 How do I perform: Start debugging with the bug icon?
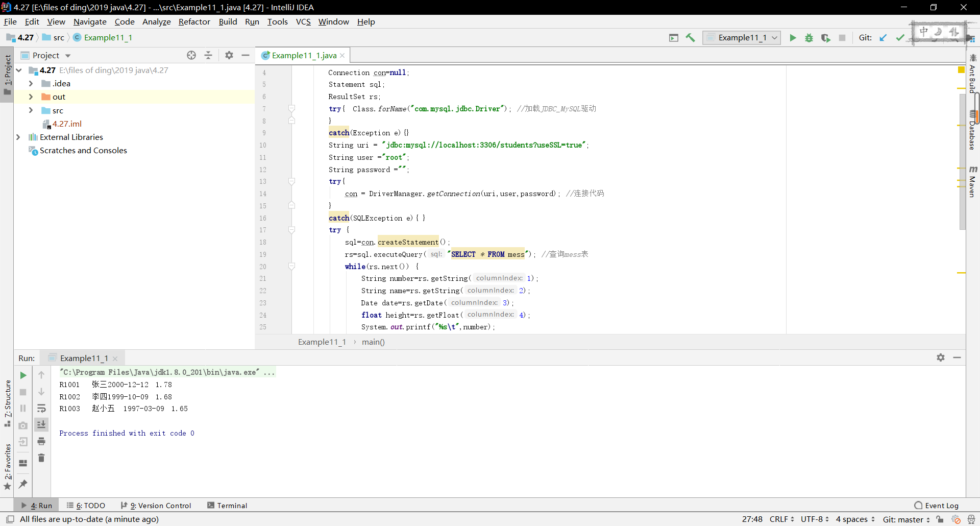coord(809,38)
